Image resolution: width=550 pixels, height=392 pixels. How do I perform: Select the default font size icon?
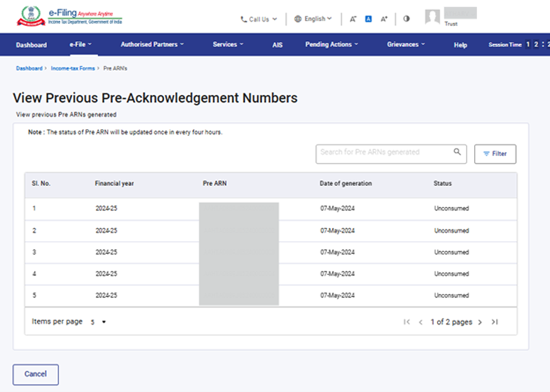368,19
